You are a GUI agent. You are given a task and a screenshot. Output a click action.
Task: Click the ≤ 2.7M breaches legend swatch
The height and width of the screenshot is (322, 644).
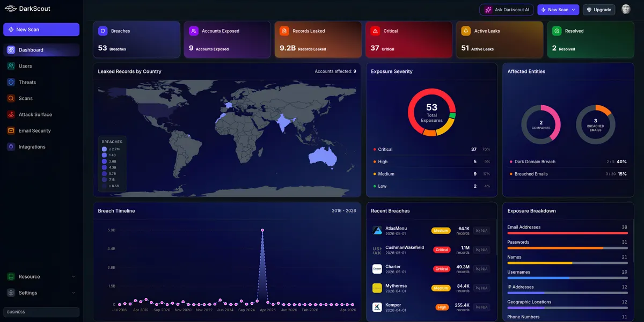click(104, 149)
